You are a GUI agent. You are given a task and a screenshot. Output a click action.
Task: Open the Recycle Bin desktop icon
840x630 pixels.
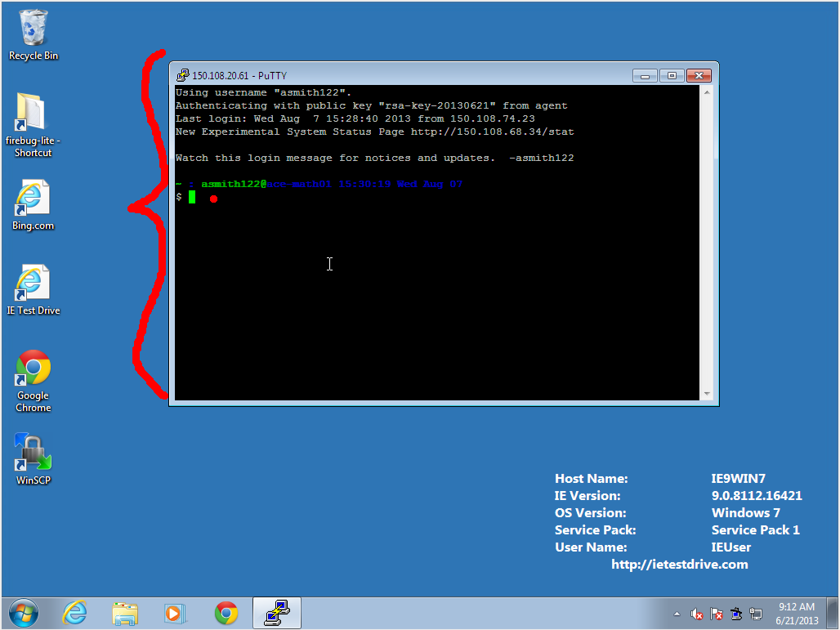click(x=34, y=29)
